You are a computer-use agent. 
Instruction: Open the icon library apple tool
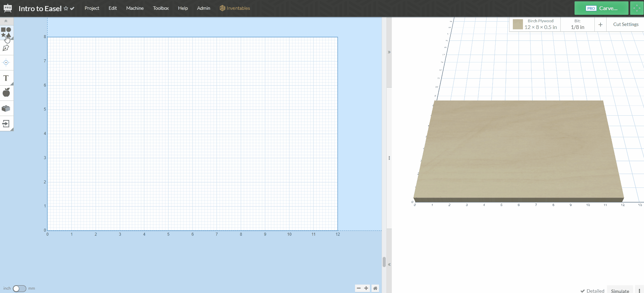pos(6,92)
